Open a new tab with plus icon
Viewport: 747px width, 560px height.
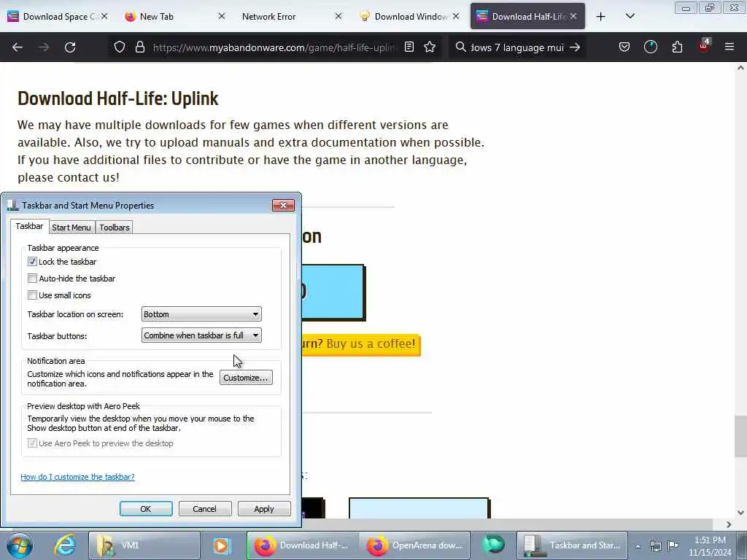(601, 17)
